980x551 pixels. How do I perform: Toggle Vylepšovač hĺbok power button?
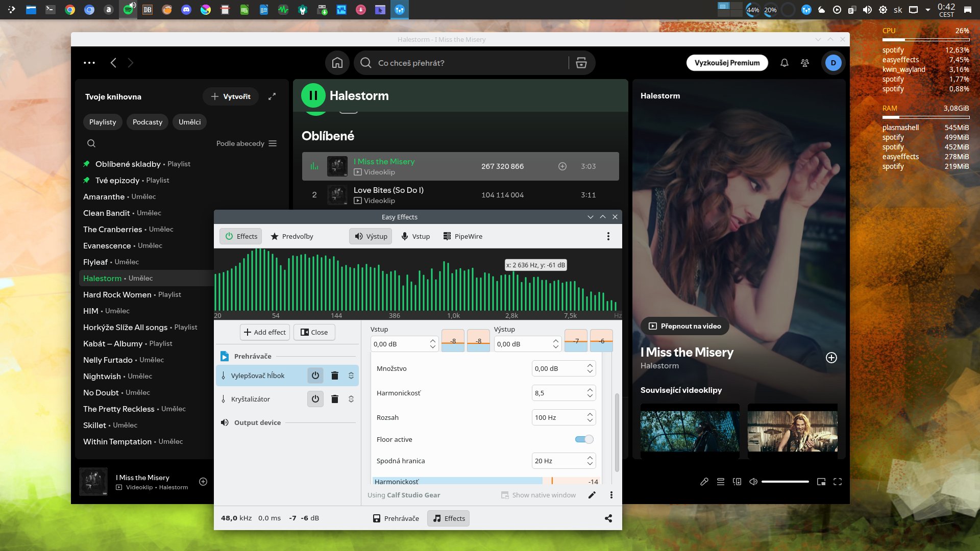(x=315, y=375)
